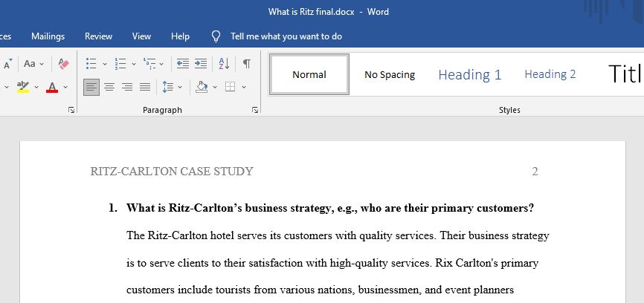The image size is (644, 303).
Task: Click the Multilevel List icon
Action: tap(149, 64)
